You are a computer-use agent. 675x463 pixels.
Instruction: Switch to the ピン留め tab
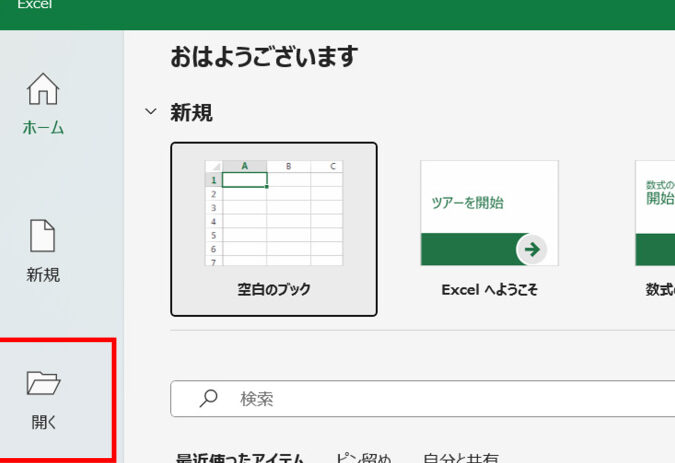click(363, 457)
